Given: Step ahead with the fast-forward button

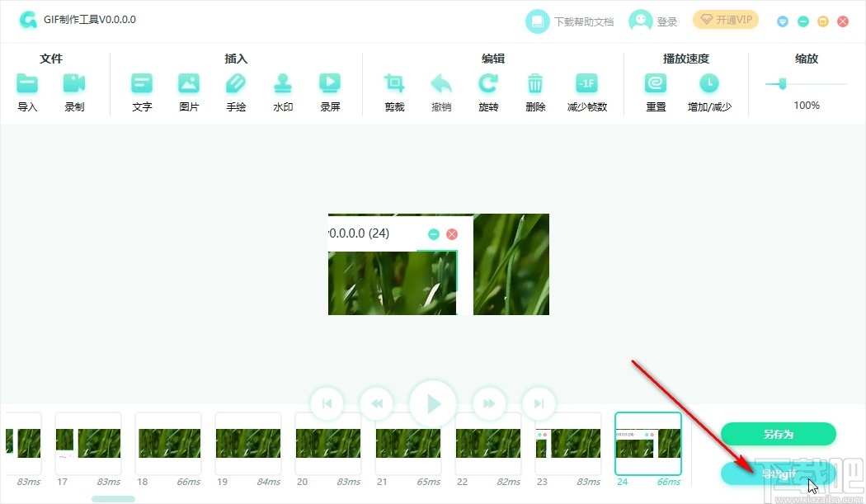Looking at the screenshot, I should pos(489,403).
